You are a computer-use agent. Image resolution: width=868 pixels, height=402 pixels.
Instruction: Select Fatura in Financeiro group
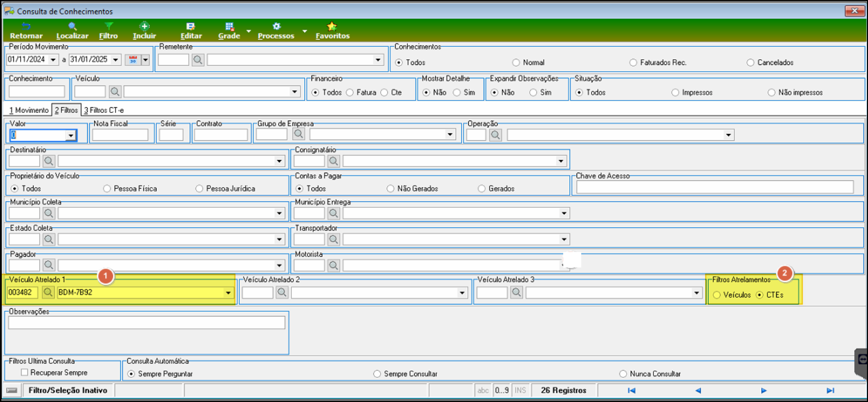pos(350,92)
